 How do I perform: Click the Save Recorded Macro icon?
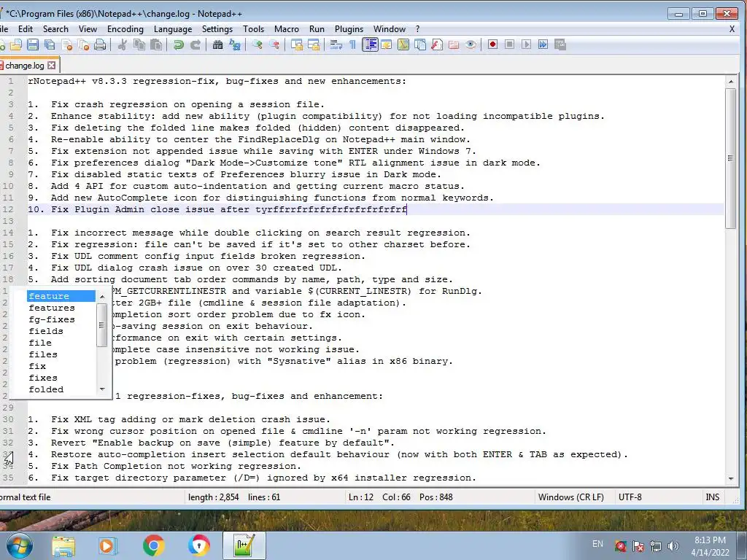(560, 44)
